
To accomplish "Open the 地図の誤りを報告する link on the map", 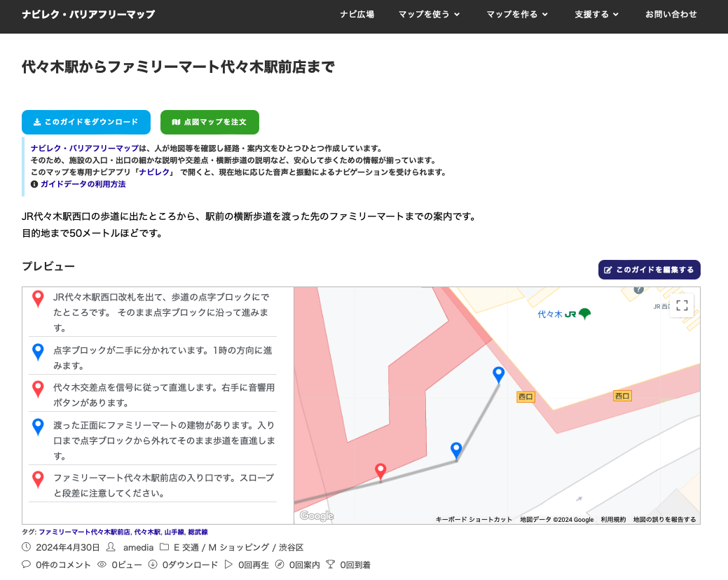I will (664, 520).
